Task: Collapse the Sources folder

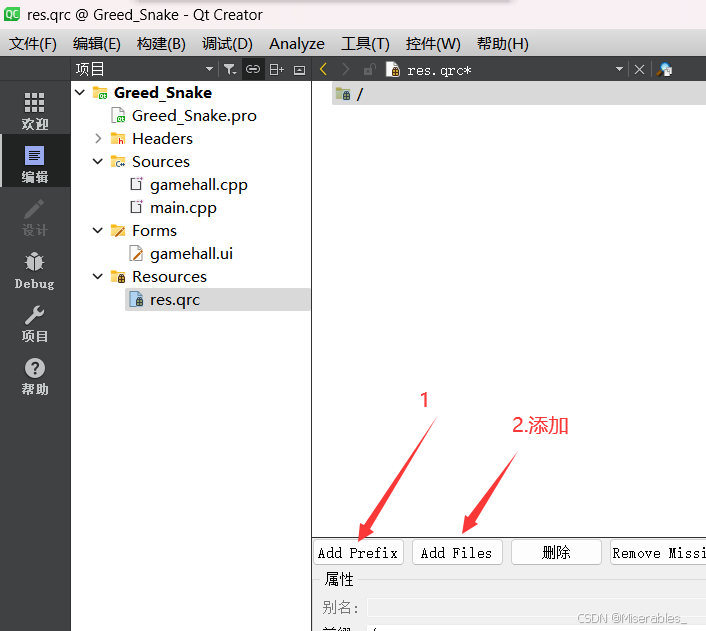Action: 98,162
